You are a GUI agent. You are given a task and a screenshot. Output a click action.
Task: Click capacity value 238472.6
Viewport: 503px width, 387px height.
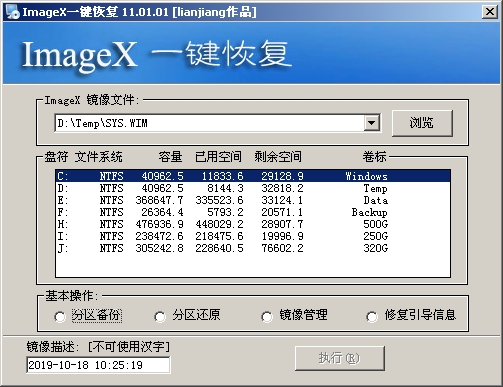coord(159,236)
